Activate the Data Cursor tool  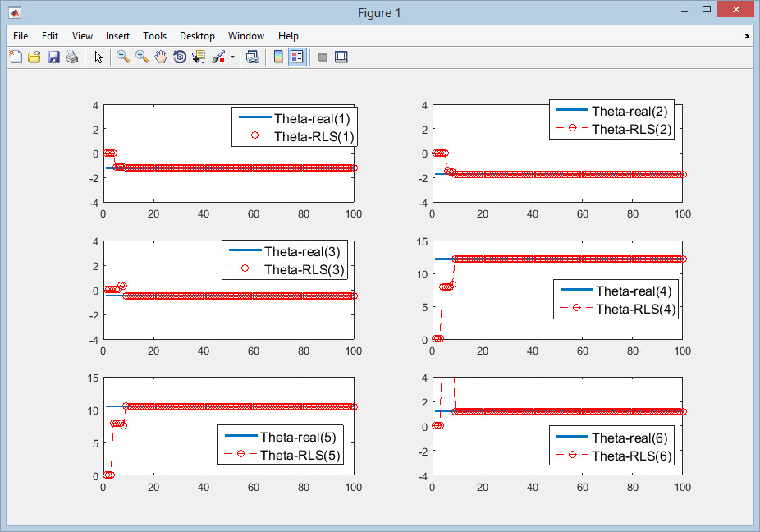tap(199, 57)
